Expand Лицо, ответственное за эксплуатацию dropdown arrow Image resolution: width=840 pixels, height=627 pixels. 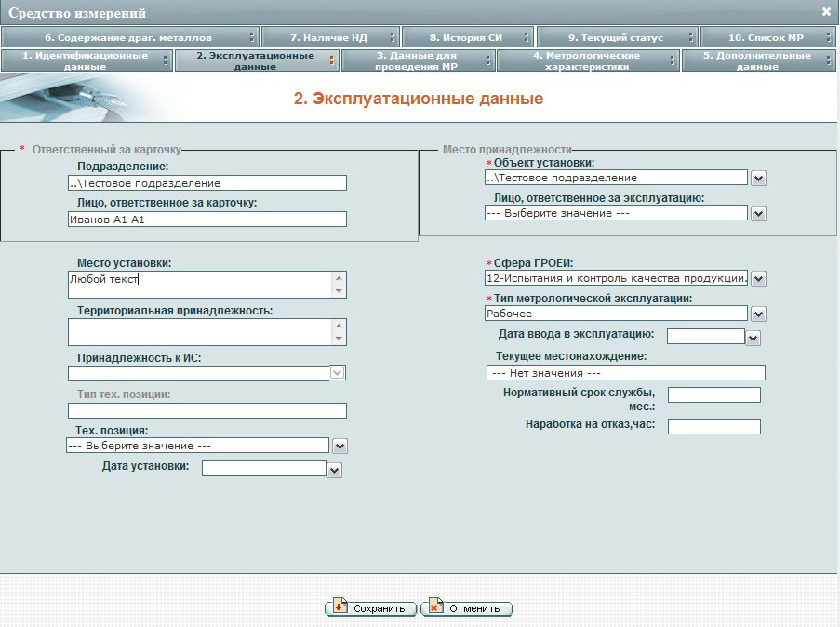coord(758,214)
